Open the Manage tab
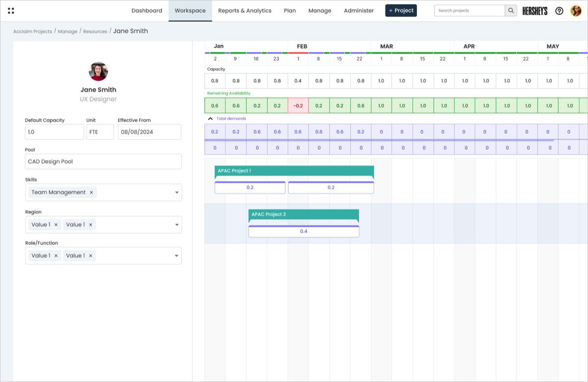The image size is (588, 382). click(319, 11)
